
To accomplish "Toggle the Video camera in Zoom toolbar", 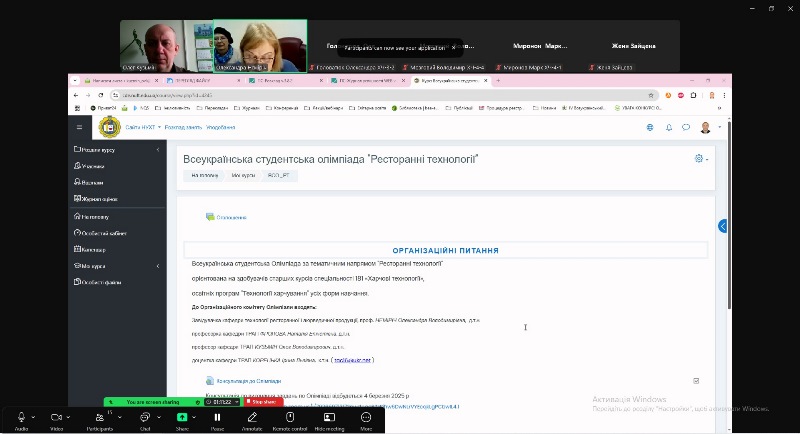I will pyautogui.click(x=56, y=420).
